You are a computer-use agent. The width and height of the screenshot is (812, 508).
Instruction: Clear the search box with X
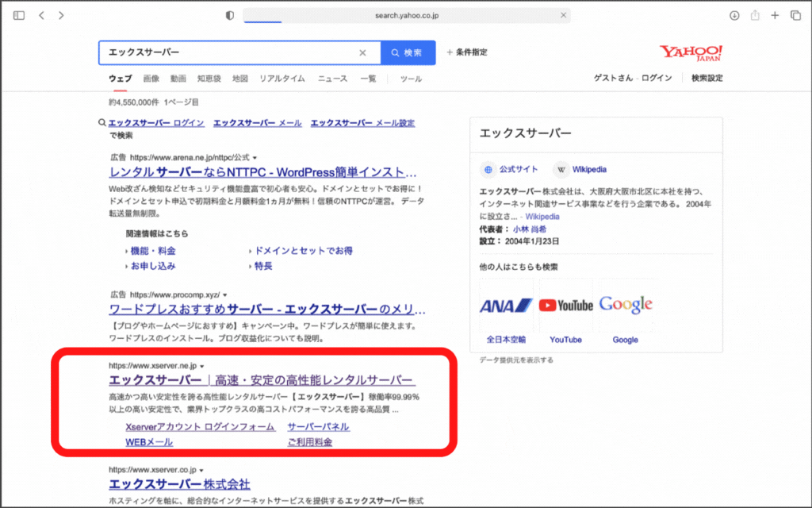pos(362,53)
